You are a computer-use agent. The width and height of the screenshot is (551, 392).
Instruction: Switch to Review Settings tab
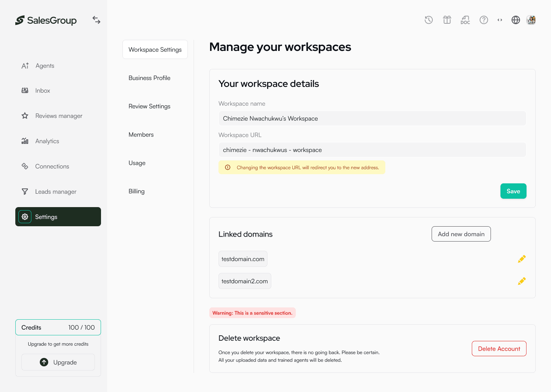(149, 106)
